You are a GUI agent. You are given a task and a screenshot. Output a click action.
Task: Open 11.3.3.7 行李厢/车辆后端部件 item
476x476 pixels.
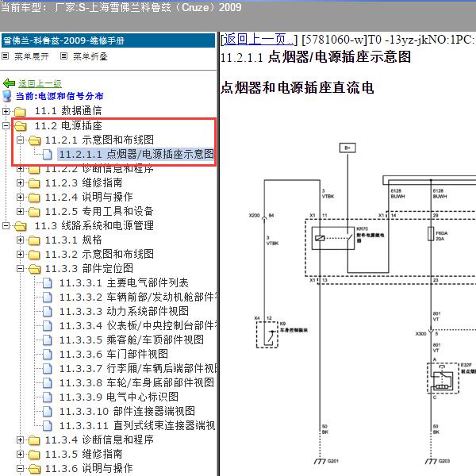click(138, 369)
